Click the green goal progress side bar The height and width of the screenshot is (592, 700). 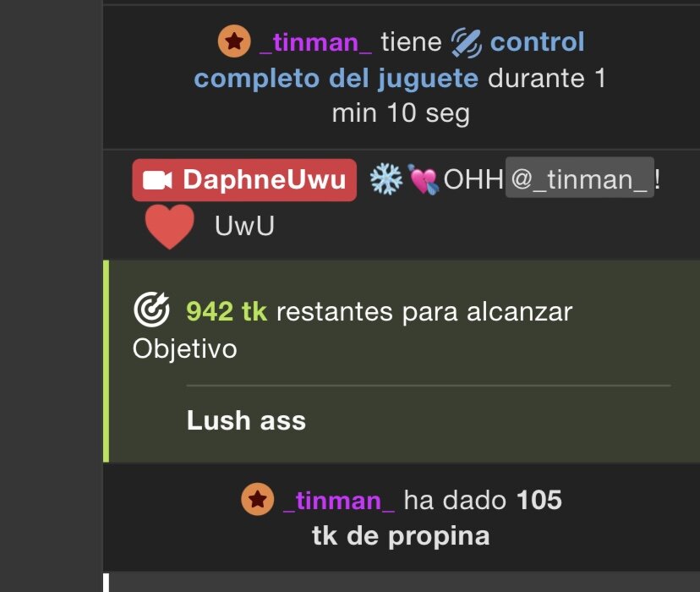click(106, 361)
